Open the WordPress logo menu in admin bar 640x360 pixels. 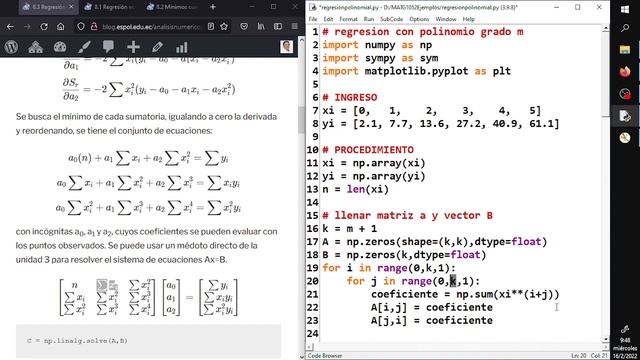(11, 47)
